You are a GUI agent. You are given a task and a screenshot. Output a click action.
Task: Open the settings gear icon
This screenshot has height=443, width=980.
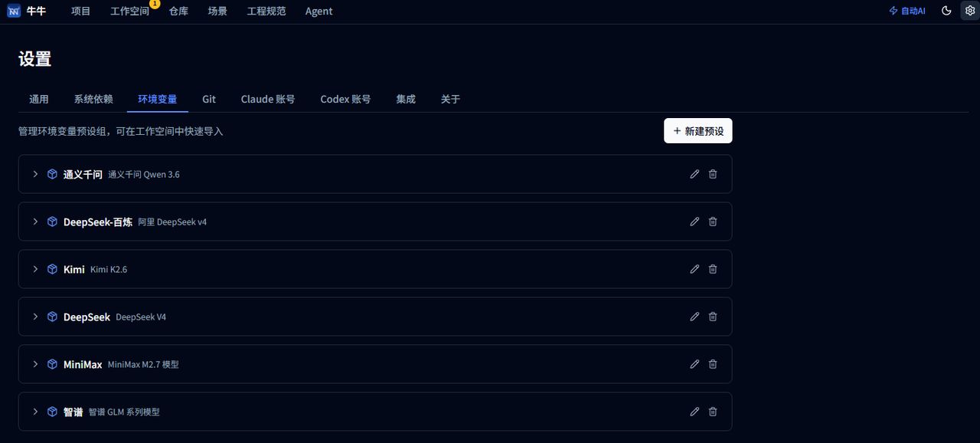pos(970,11)
